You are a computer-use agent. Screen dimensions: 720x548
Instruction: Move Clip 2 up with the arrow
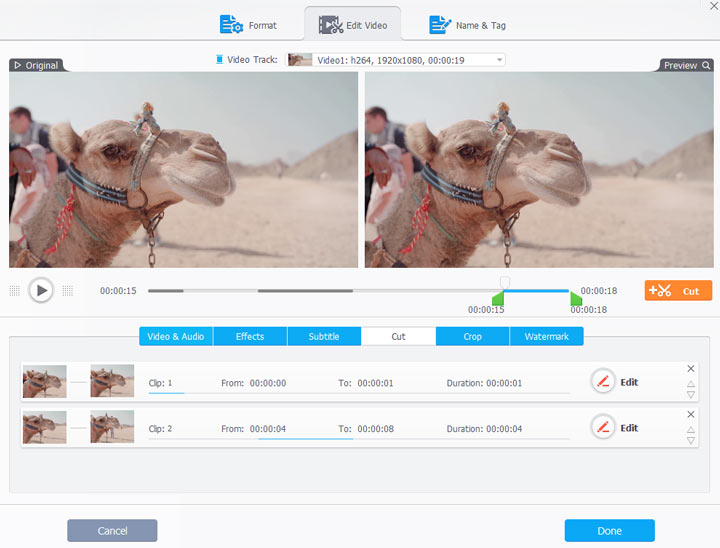(691, 429)
